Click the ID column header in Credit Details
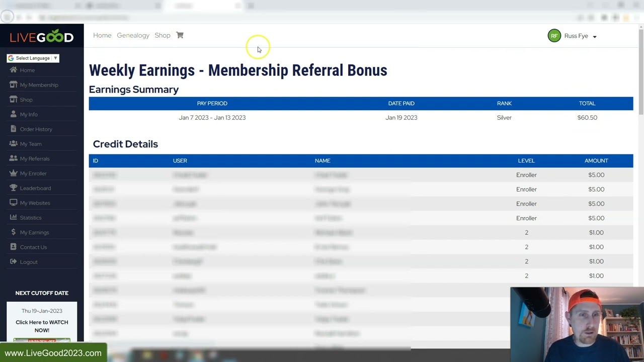Image resolution: width=644 pixels, height=362 pixels. (95, 160)
